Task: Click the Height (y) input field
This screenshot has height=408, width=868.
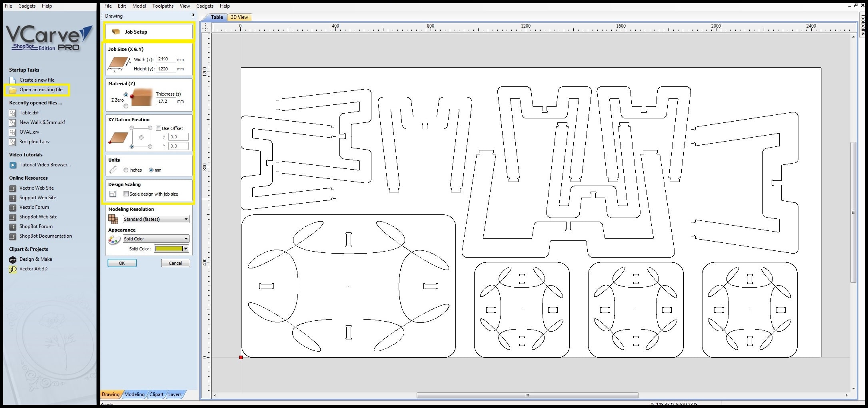Action: (166, 69)
